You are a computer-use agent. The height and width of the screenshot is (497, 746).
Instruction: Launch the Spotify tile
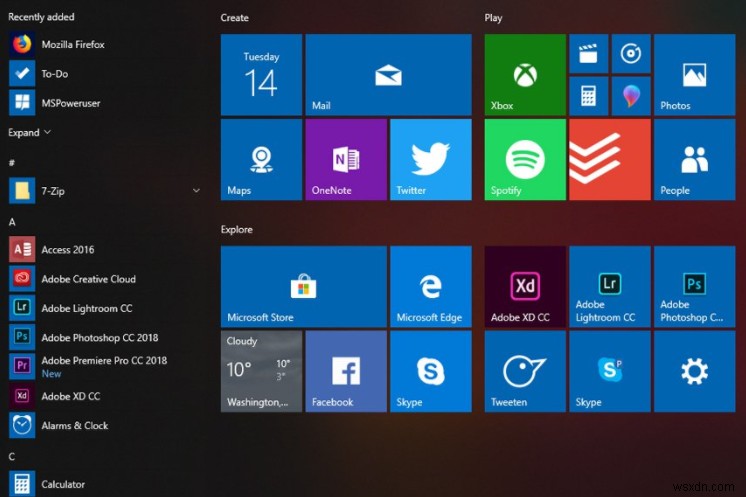tap(525, 160)
